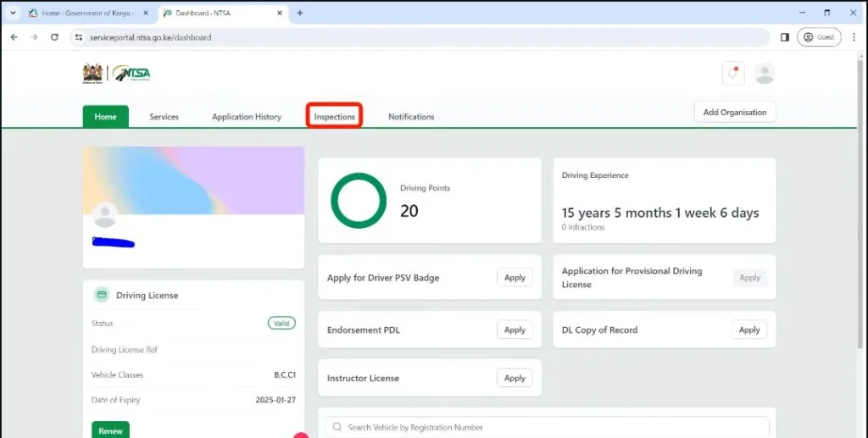Click the Driving Points ring chart
868x438 pixels.
point(359,200)
